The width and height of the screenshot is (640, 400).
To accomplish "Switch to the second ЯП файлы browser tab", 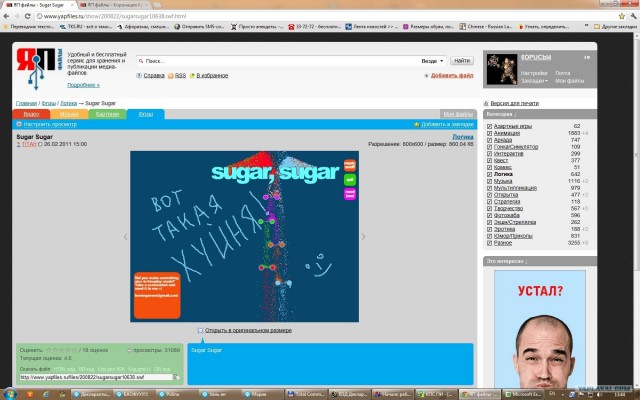I will tap(114, 5).
